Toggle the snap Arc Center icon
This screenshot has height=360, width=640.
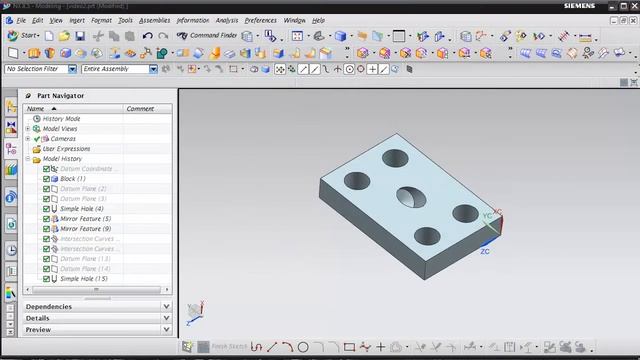349,69
